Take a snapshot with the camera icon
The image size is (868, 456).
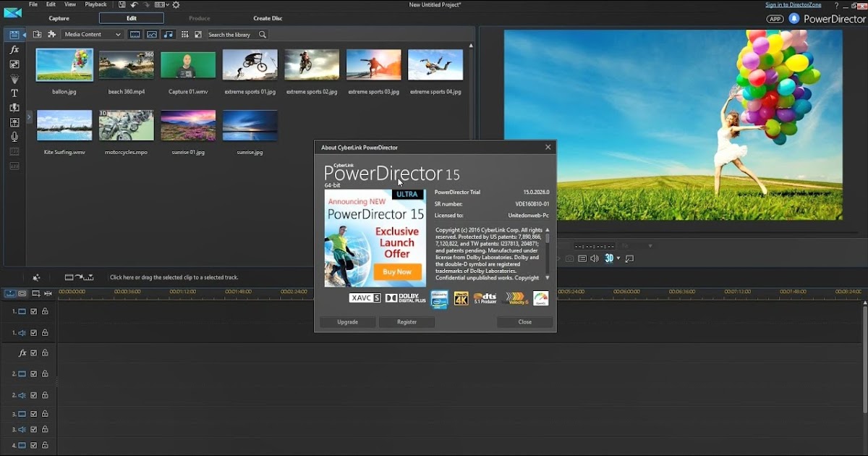[x=569, y=258]
